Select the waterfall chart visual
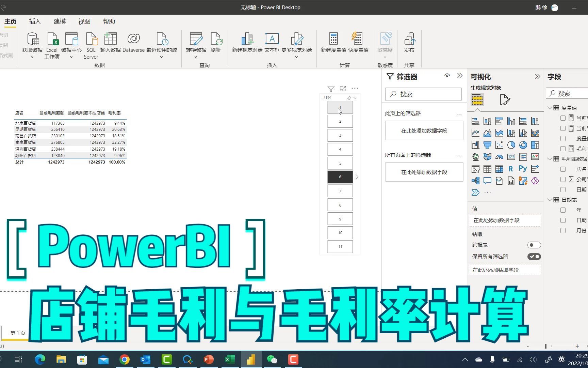The height and width of the screenshot is (368, 588). [x=475, y=145]
